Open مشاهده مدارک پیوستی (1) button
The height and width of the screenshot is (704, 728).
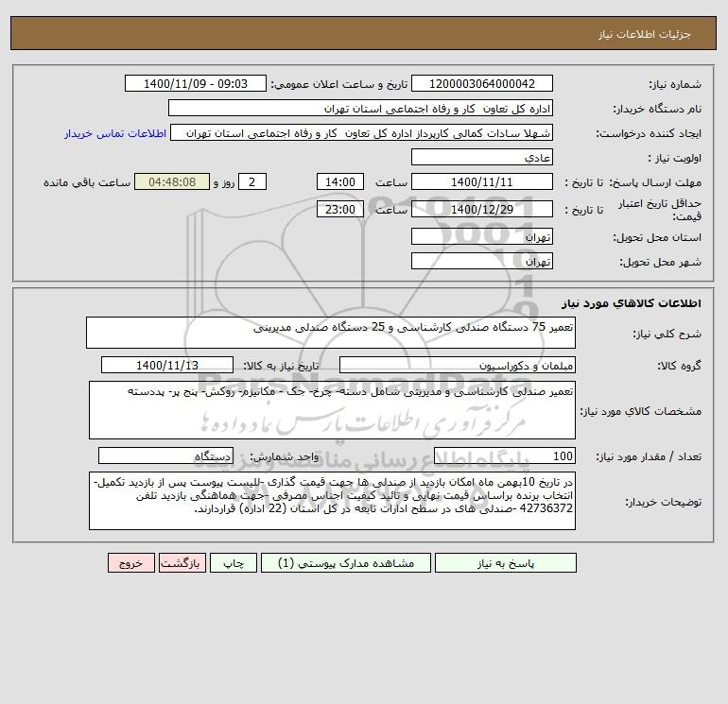coord(346,563)
